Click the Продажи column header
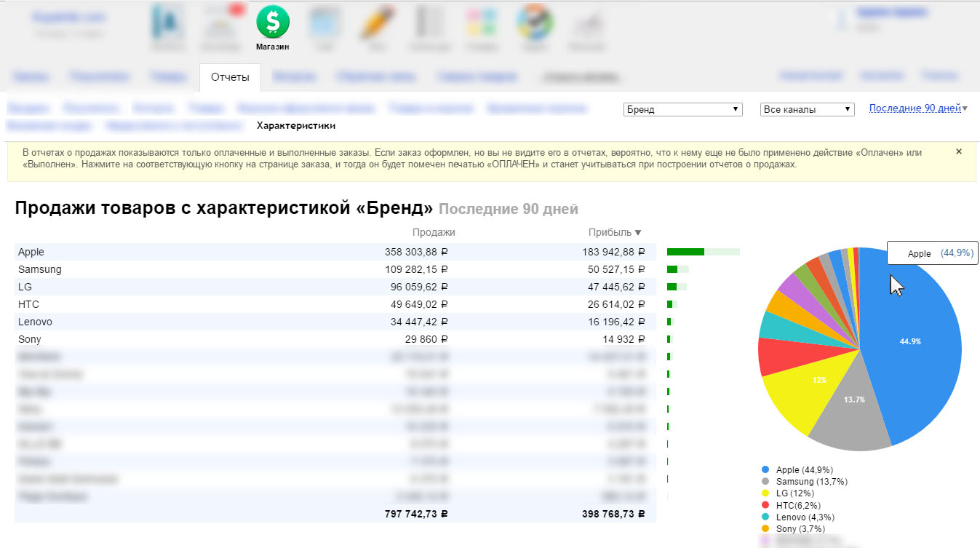Image resolution: width=980 pixels, height=548 pixels. [x=434, y=232]
